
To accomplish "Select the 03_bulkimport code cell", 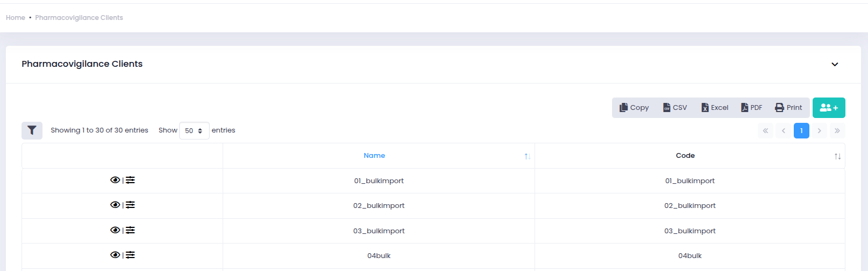I will pos(690,231).
